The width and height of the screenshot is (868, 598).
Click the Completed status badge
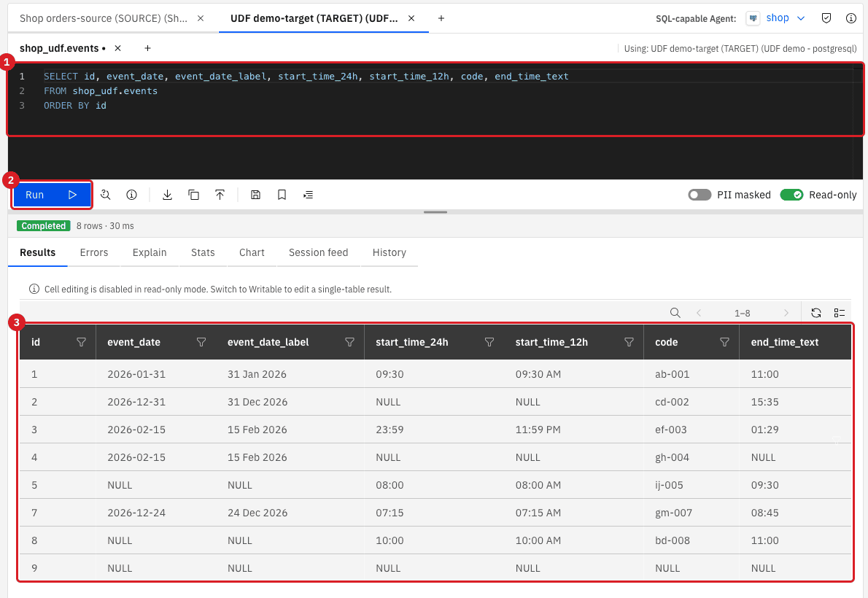(x=43, y=226)
